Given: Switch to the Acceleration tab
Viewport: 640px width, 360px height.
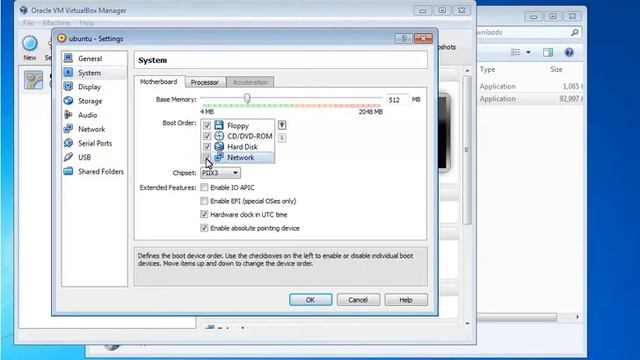Looking at the screenshot, I should pyautogui.click(x=250, y=82).
